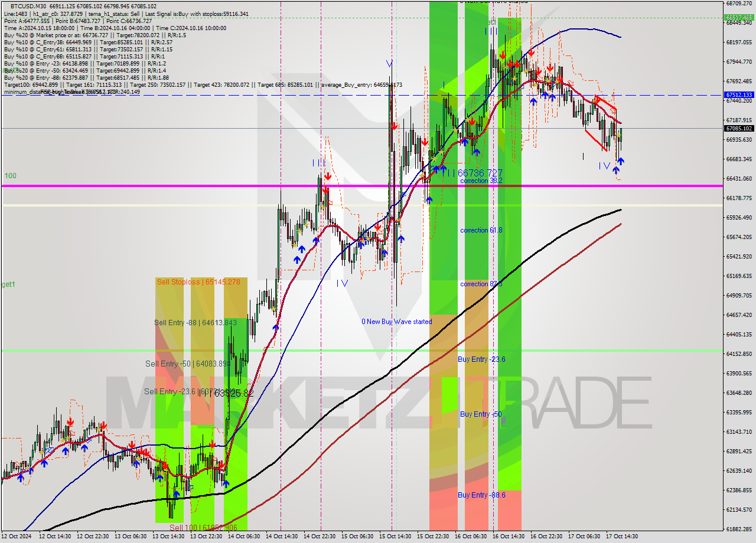Screen dimensions: 756x543
Task: Click the 'Target100: 69442.899' info line
Action: coord(203,84)
